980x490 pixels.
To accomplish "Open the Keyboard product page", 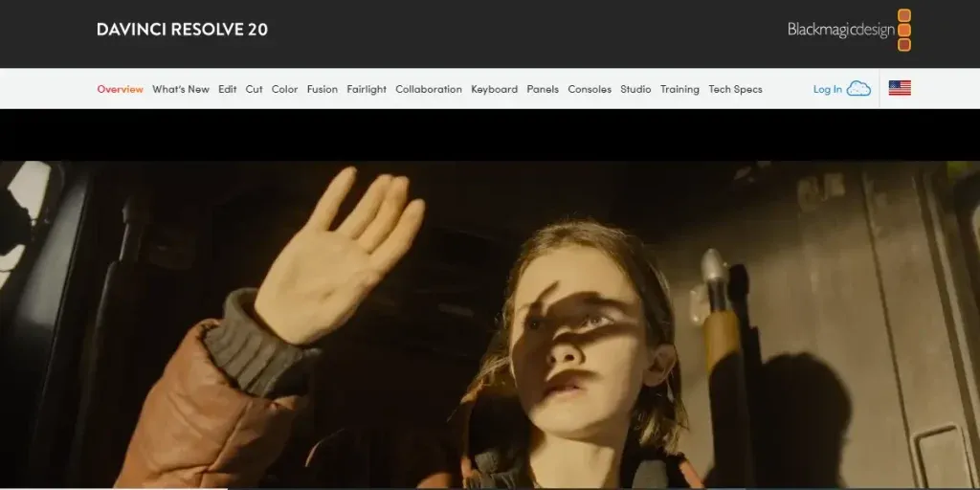I will tap(495, 89).
